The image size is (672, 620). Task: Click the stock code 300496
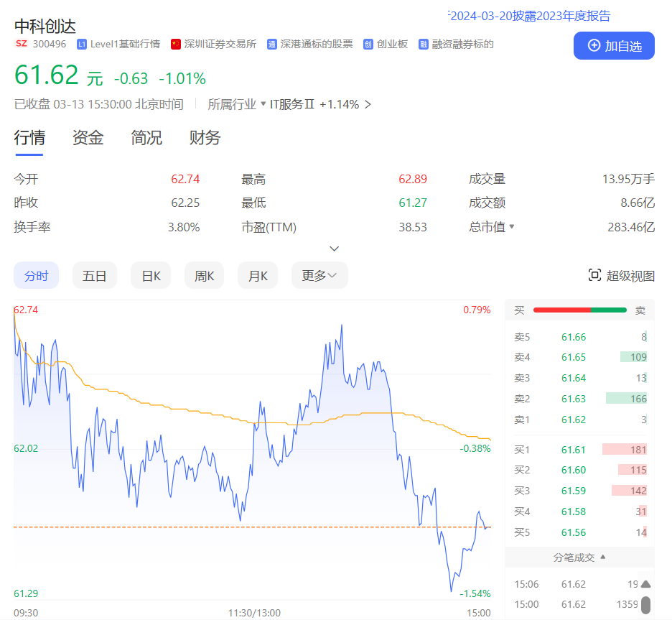coord(50,44)
